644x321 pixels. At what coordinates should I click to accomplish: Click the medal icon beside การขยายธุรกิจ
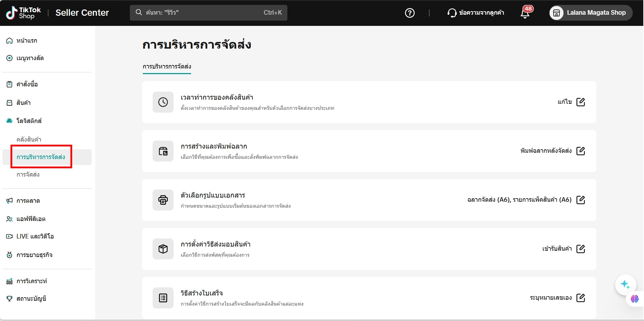(9, 255)
